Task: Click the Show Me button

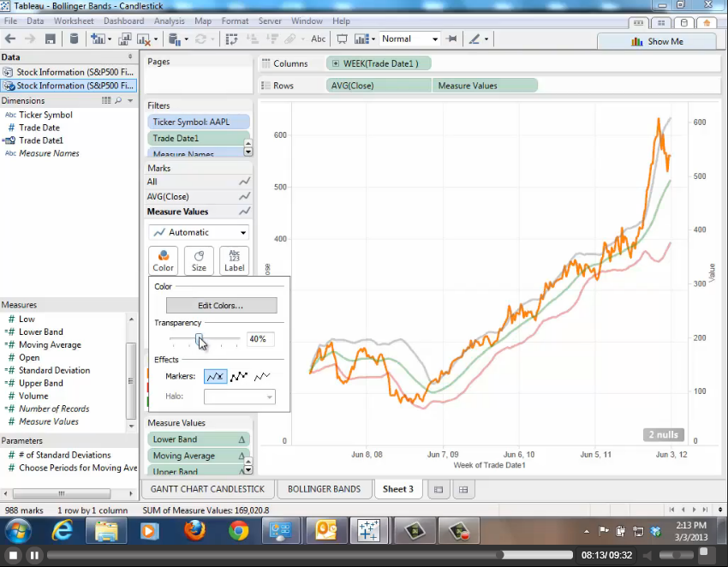Action: [657, 41]
